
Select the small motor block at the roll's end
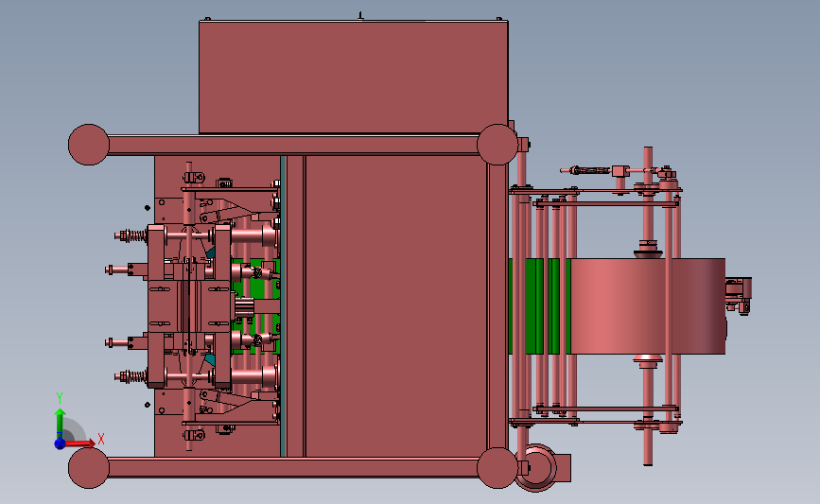[739, 295]
